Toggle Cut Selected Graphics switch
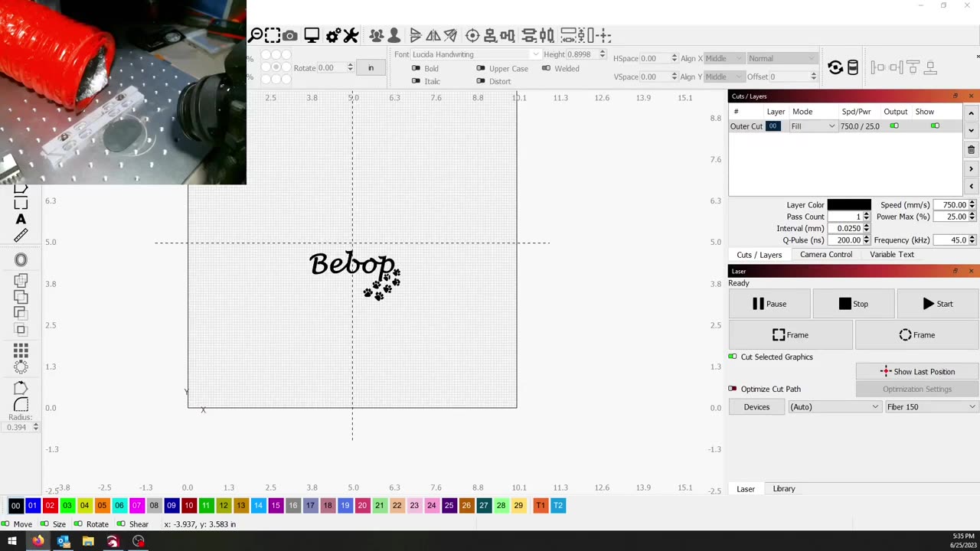980x551 pixels. (733, 357)
